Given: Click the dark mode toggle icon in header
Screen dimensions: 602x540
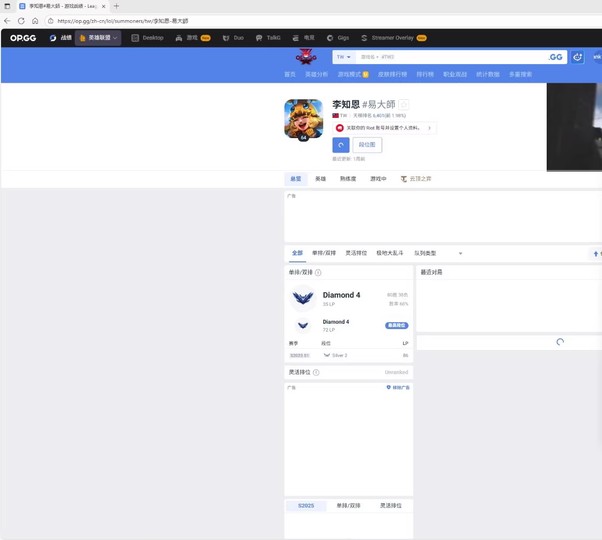Looking at the screenshot, I should tap(577, 57).
